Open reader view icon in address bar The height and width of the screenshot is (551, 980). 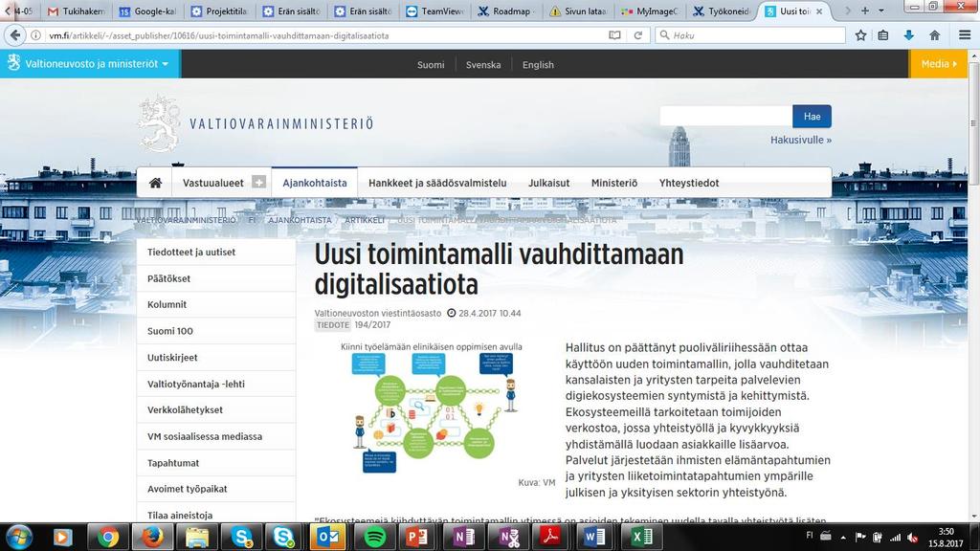click(x=614, y=35)
